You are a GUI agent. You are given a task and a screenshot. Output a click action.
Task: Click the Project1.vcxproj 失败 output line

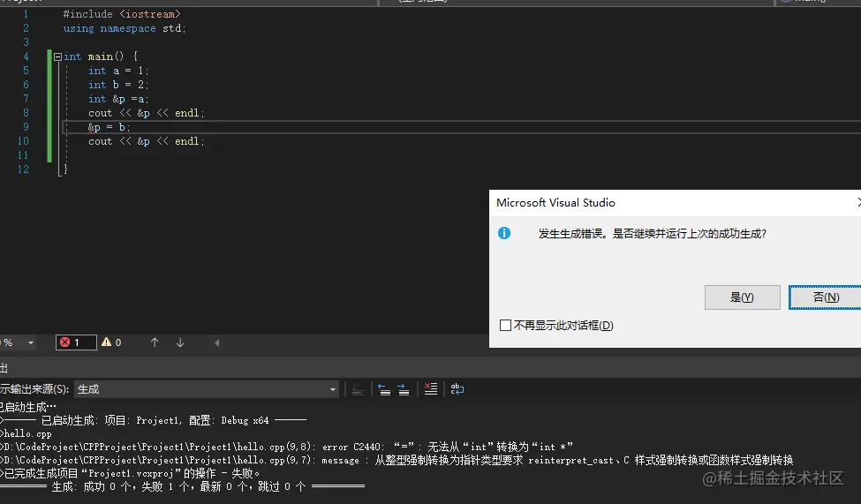(130, 473)
